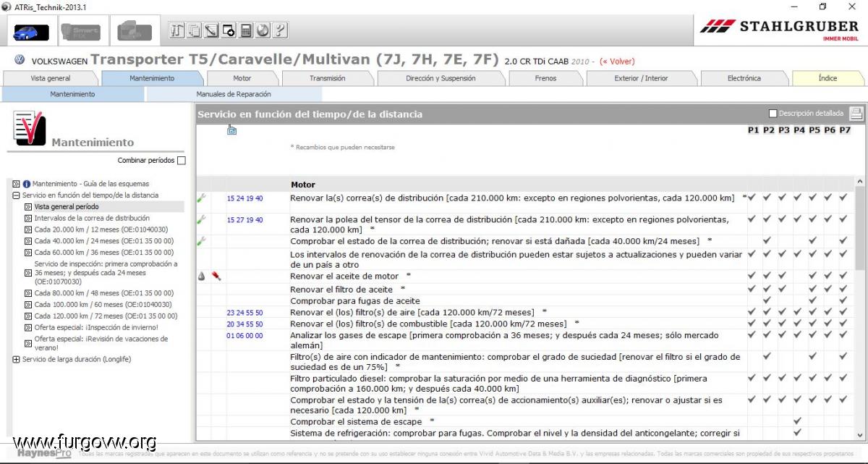The height and width of the screenshot is (464, 868).
Task: Click the print icon beside Descripción detallada
Action: click(856, 113)
